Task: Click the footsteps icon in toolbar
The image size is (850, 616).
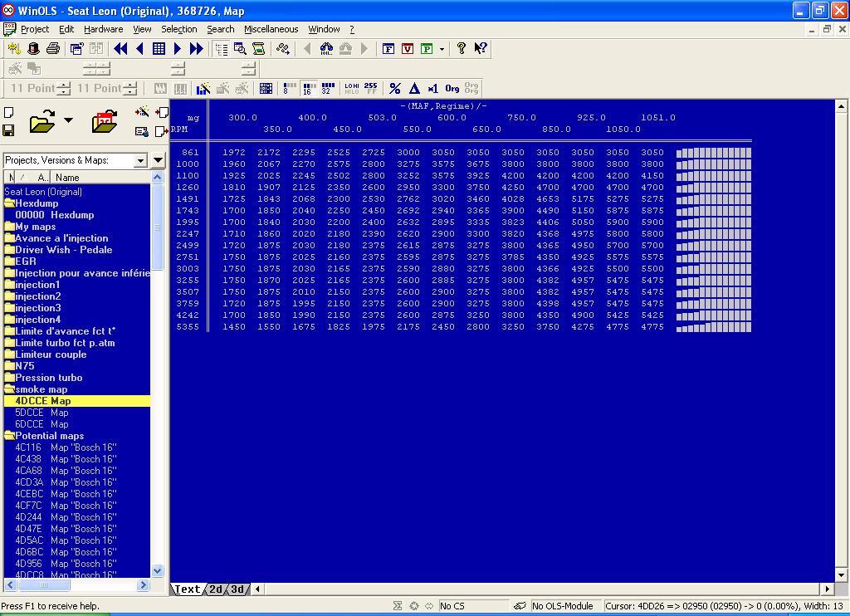Action: point(282,49)
